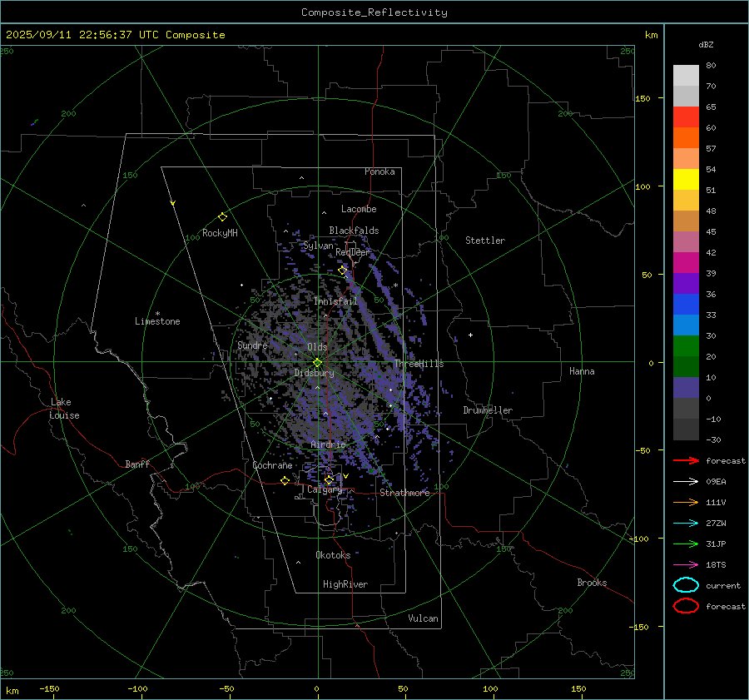749x700 pixels.
Task: Pick the purple 36-39 dBZ swatch
Action: [686, 284]
